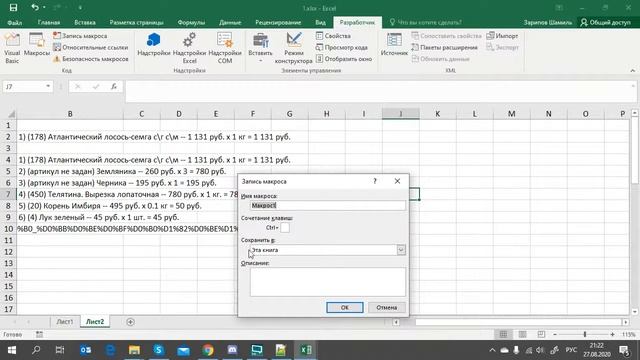Screen dimensions: 640x360
Task: Open the Name Box dropdown arrow
Action: [48, 87]
